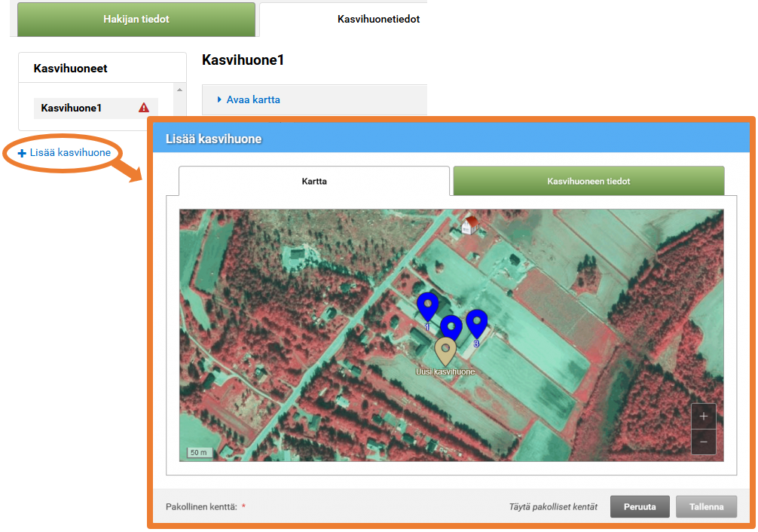Click blue map marker number 1
This screenshot has width=758, height=532.
(x=427, y=305)
